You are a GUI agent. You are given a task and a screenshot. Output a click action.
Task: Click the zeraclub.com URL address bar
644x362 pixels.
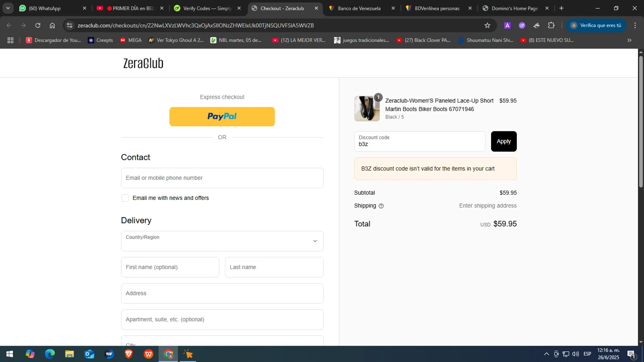click(195, 25)
